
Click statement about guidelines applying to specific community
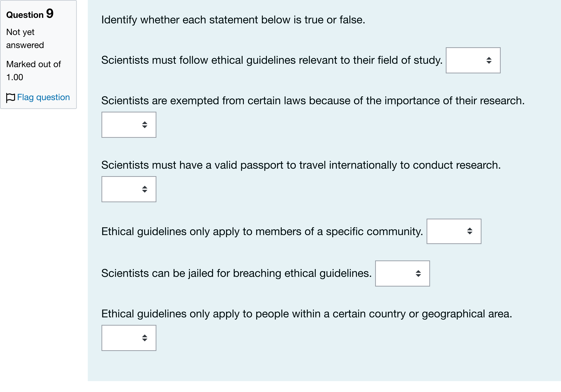pos(262,231)
